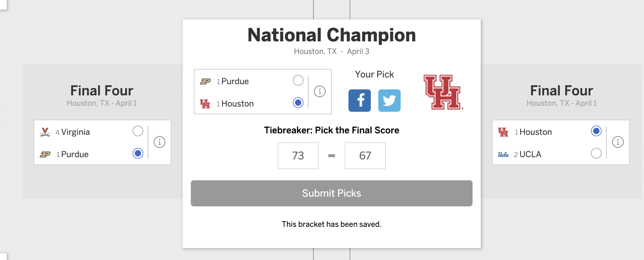Click the Virginia team name in Final Four
The image size is (644, 260).
click(75, 132)
